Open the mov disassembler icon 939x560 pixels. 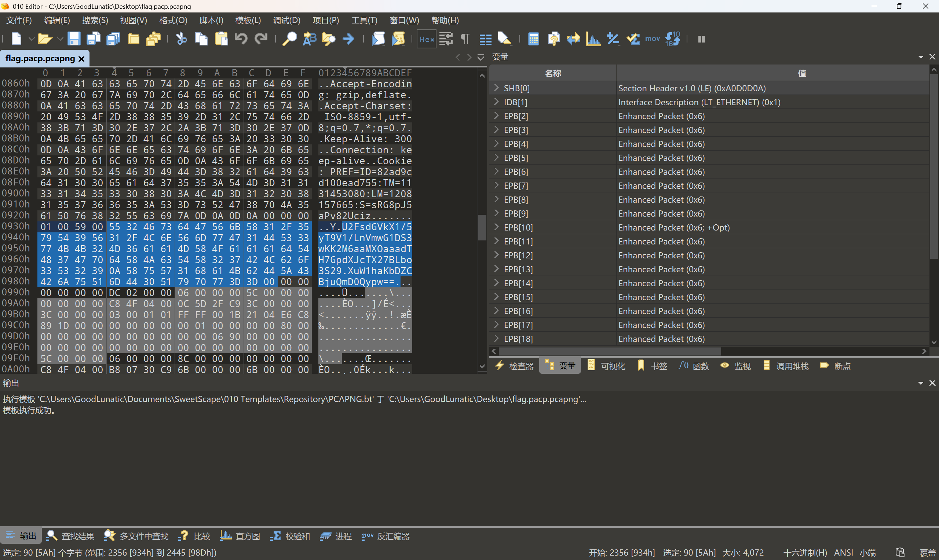[x=653, y=39]
